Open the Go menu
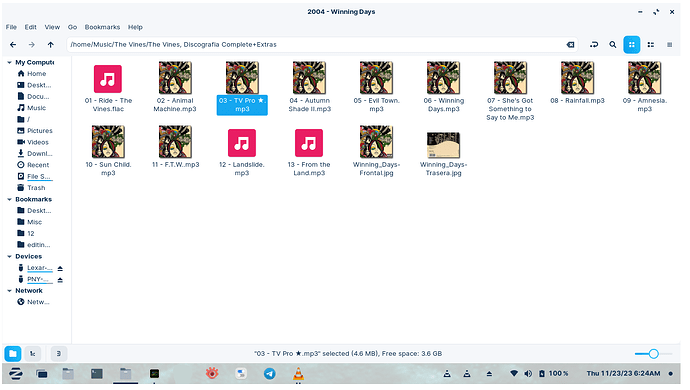Viewport: 690px width, 390px height. pos(72,27)
